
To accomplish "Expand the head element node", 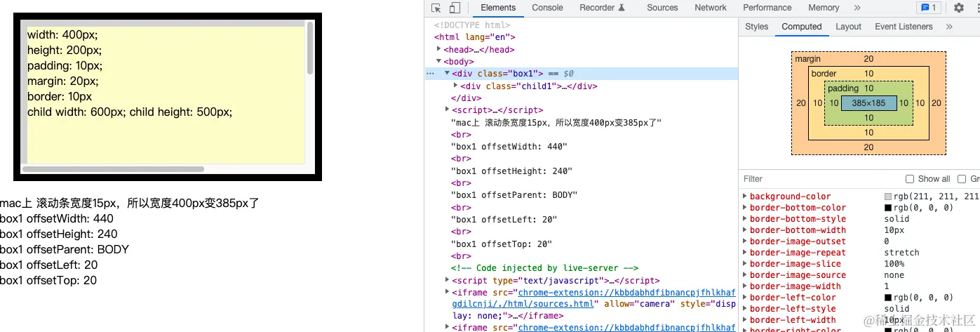I will point(438,49).
